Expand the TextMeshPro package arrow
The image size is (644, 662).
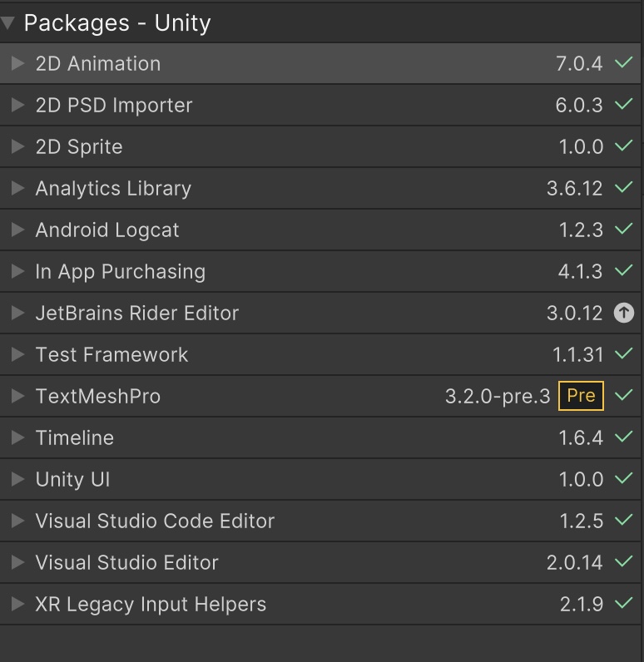tap(17, 396)
